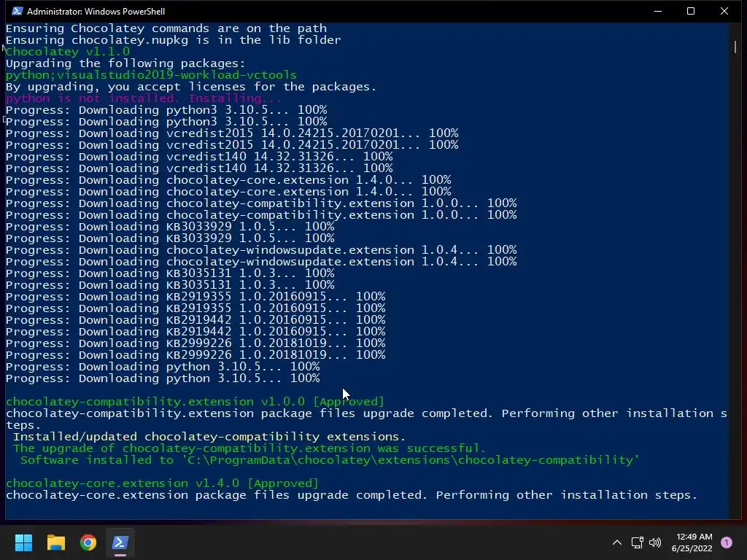
Task: Close the Administrator PowerShell window
Action: click(724, 11)
